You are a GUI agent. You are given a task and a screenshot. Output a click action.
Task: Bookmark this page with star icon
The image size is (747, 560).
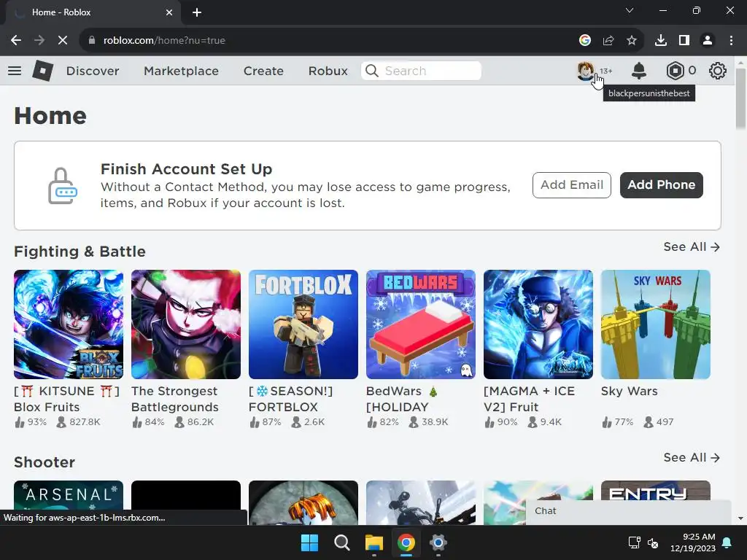[632, 41]
